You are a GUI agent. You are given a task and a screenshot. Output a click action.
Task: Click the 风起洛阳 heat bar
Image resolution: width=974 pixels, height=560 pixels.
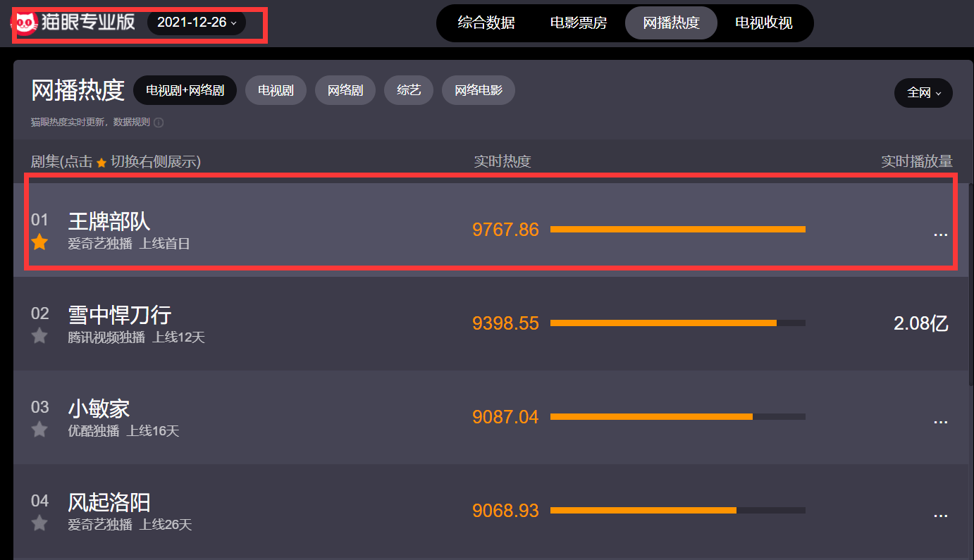pyautogui.click(x=678, y=510)
